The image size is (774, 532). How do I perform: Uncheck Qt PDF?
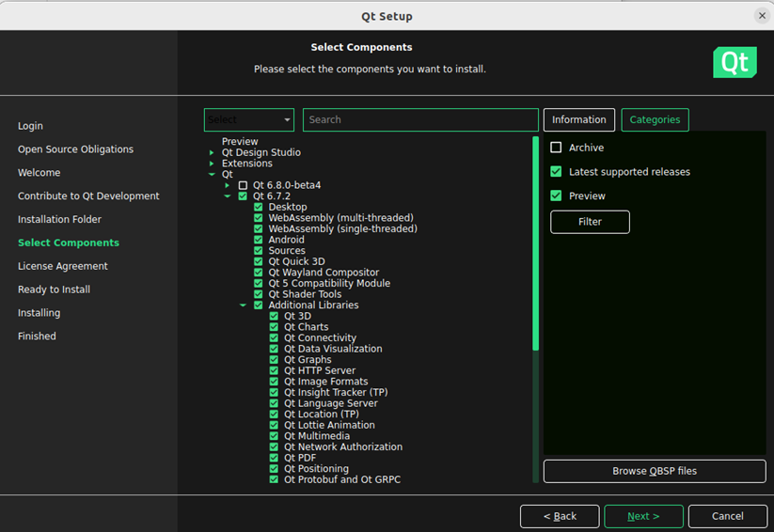click(x=274, y=458)
